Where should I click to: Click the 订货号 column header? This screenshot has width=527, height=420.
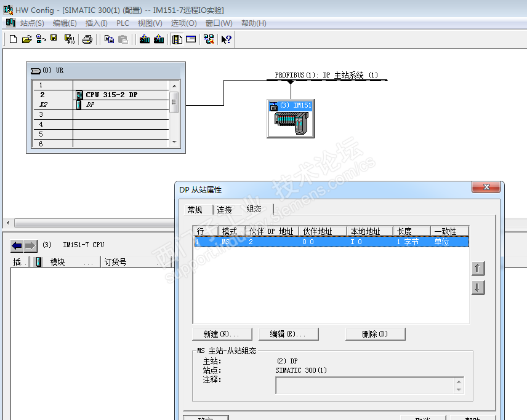[x=135, y=262]
